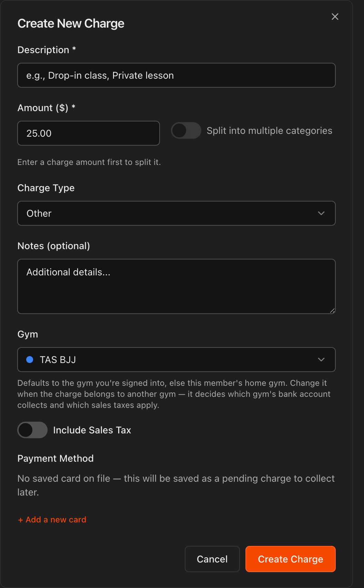This screenshot has width=364, height=588.
Task: Enable the Include Sales Tax toggle
Action: pos(32,430)
